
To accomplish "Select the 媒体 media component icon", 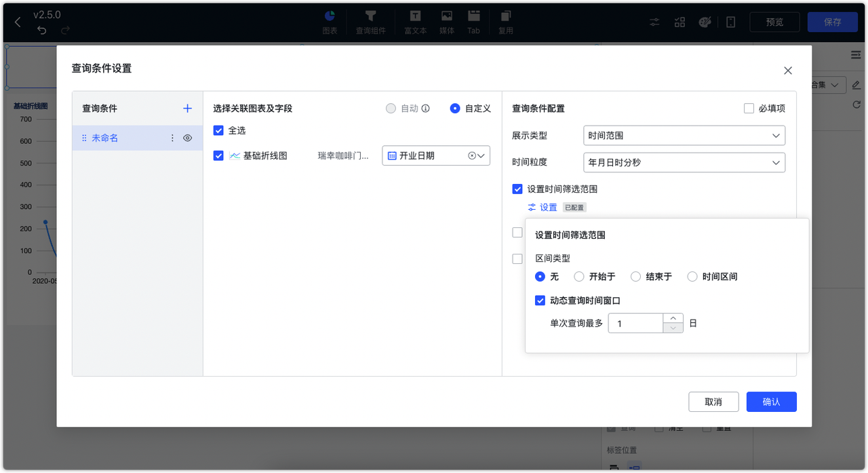I will (x=446, y=22).
